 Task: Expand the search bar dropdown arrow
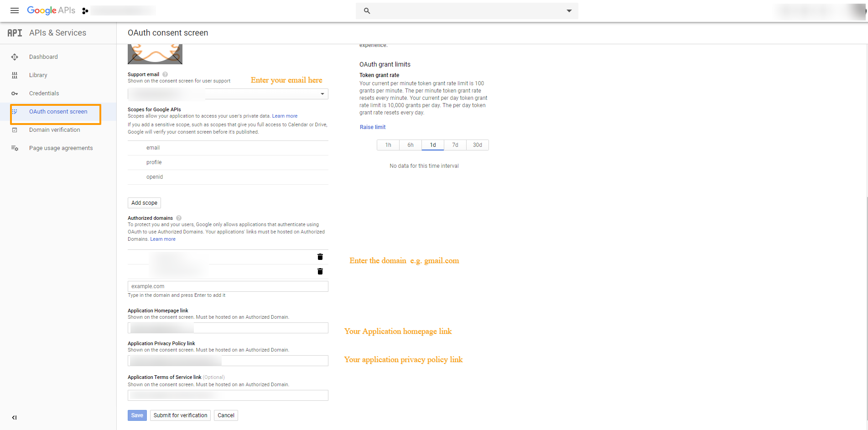(569, 11)
